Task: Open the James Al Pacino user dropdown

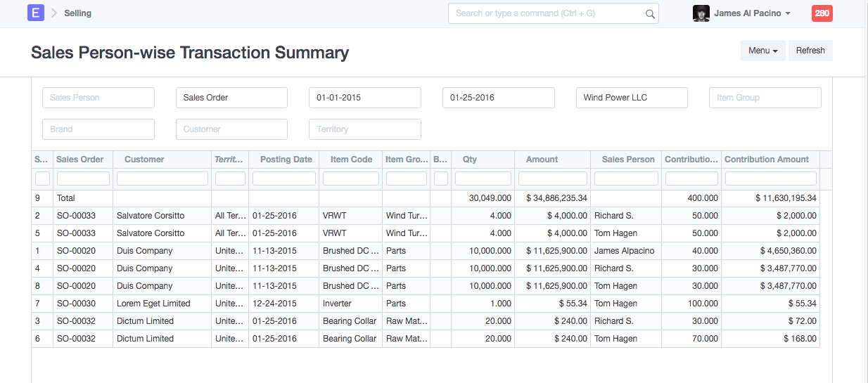Action: tap(752, 13)
